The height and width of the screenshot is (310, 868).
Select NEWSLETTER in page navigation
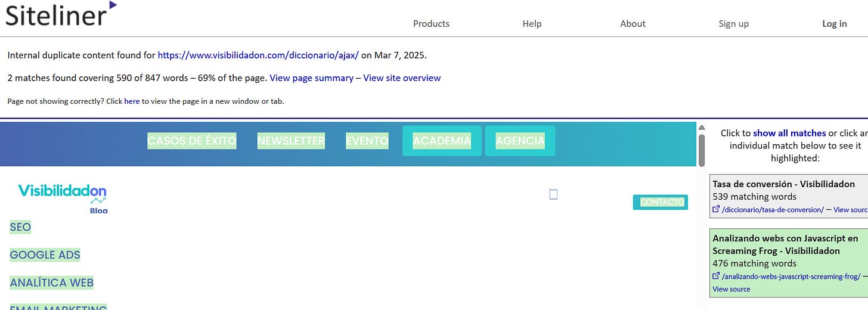tap(291, 141)
